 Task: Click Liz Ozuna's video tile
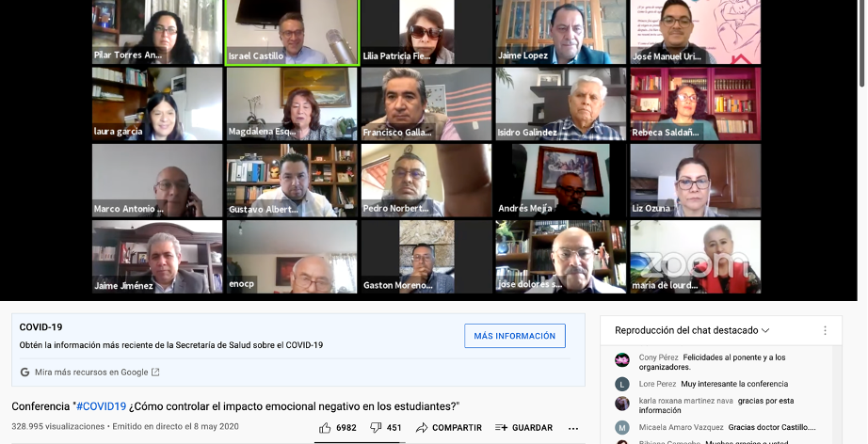[x=696, y=181]
